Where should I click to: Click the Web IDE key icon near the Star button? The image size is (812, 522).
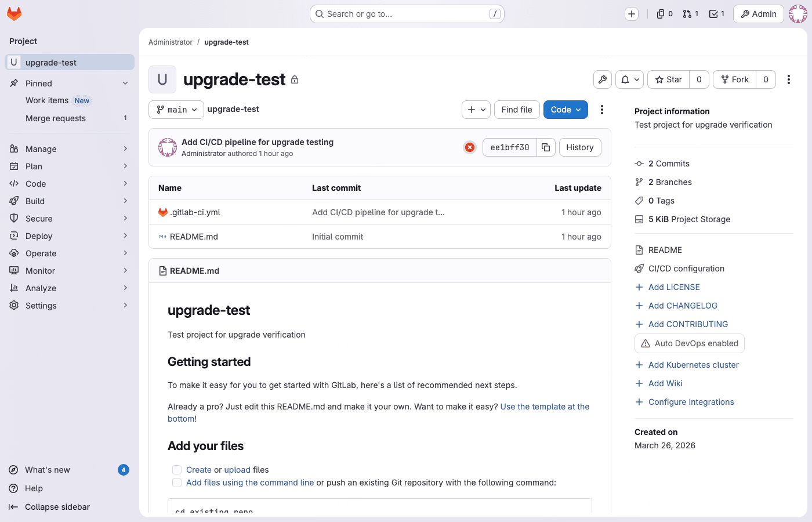(602, 79)
